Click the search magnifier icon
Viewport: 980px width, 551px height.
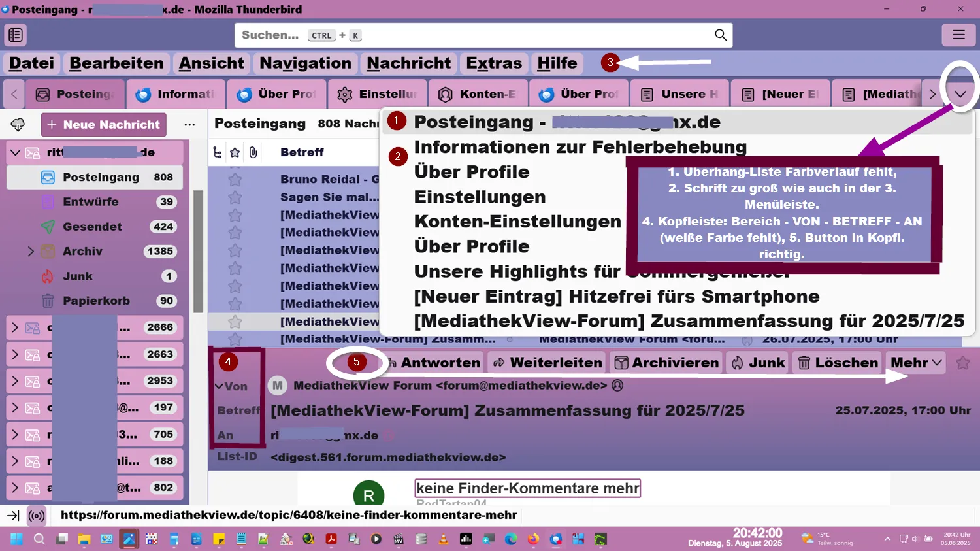click(x=721, y=35)
